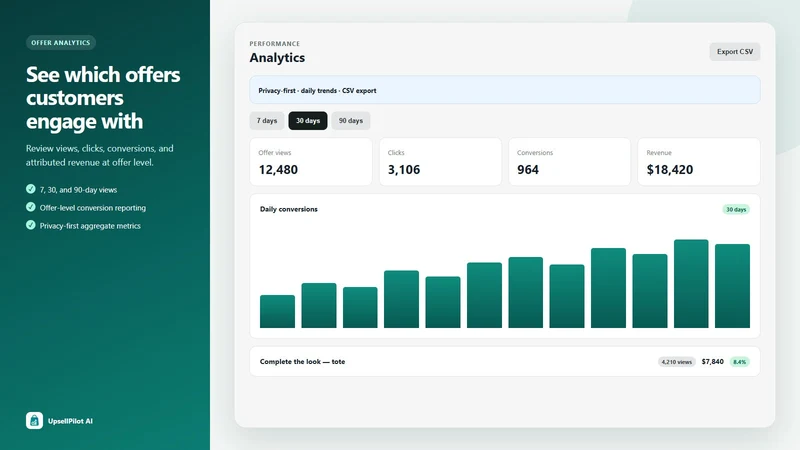Click the green 30 days badge on chart
Image resolution: width=800 pixels, height=450 pixels.
click(x=736, y=209)
